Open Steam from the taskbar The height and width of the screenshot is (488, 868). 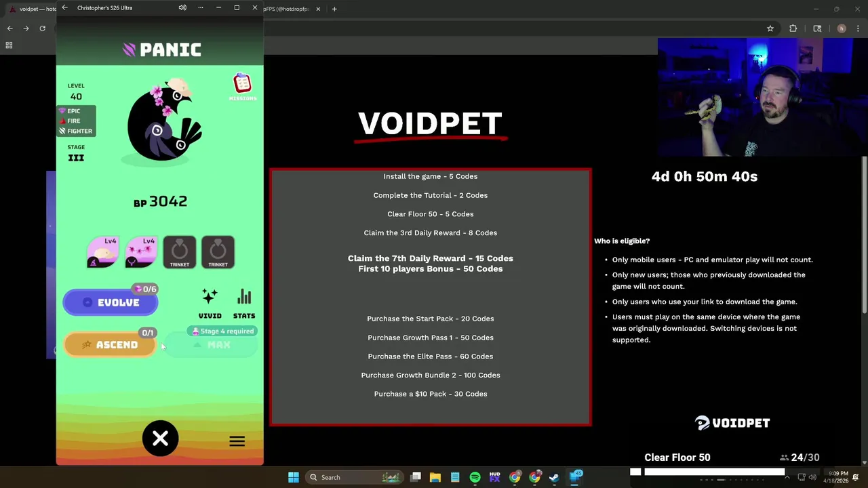click(554, 477)
